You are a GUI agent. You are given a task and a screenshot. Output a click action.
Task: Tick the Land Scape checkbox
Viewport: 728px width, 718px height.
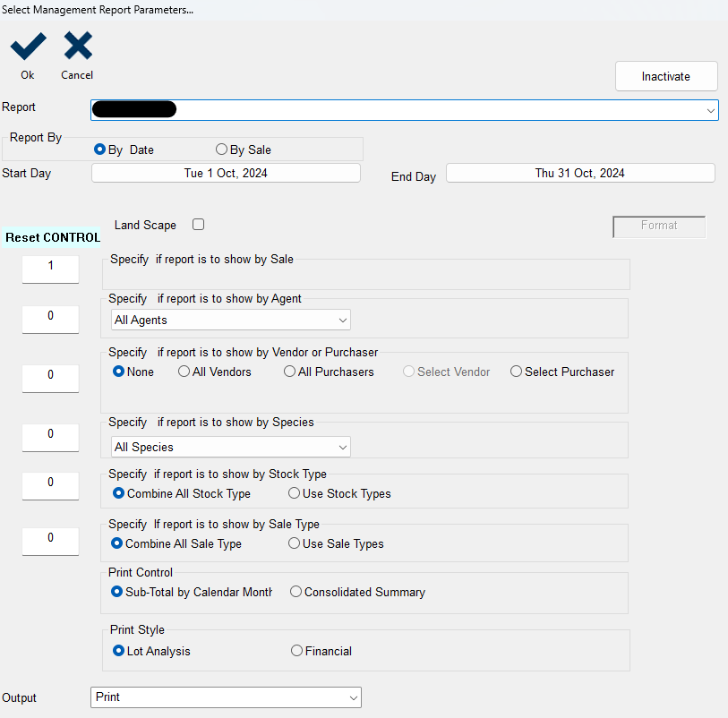tap(198, 225)
